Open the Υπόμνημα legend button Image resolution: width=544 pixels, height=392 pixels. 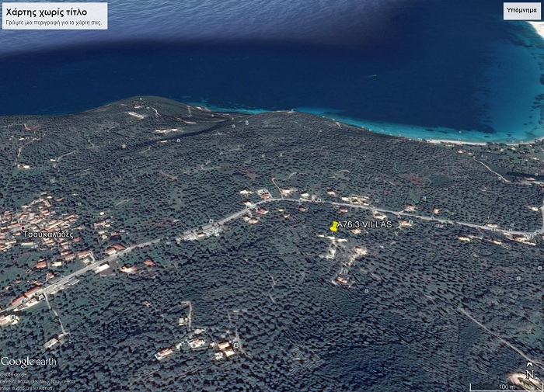pyautogui.click(x=521, y=11)
